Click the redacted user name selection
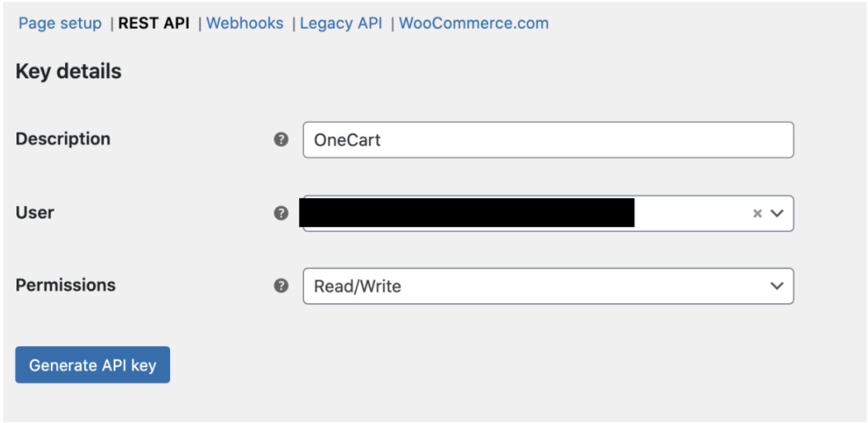Screen dimensions: 868x423 point(468,213)
